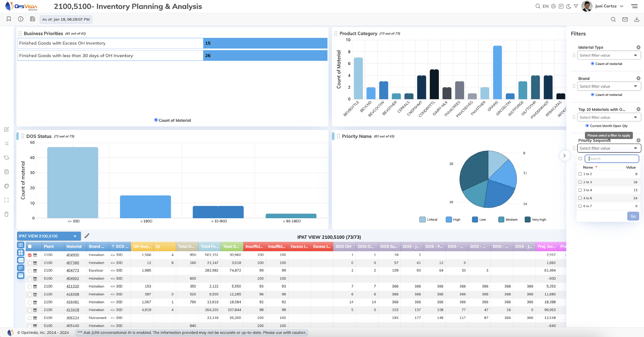Tick the checkbox for material 407380 row
This screenshot has width=644, height=337.
pos(30,263)
